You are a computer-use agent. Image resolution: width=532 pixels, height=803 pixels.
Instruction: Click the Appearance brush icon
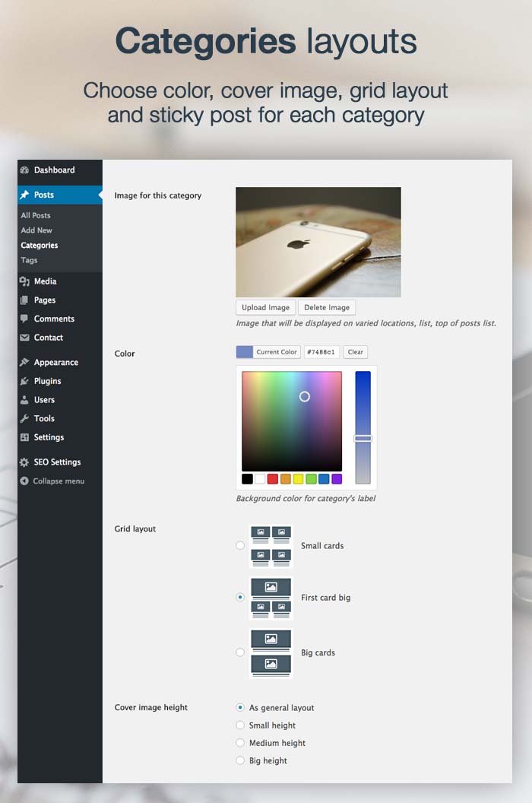point(24,362)
